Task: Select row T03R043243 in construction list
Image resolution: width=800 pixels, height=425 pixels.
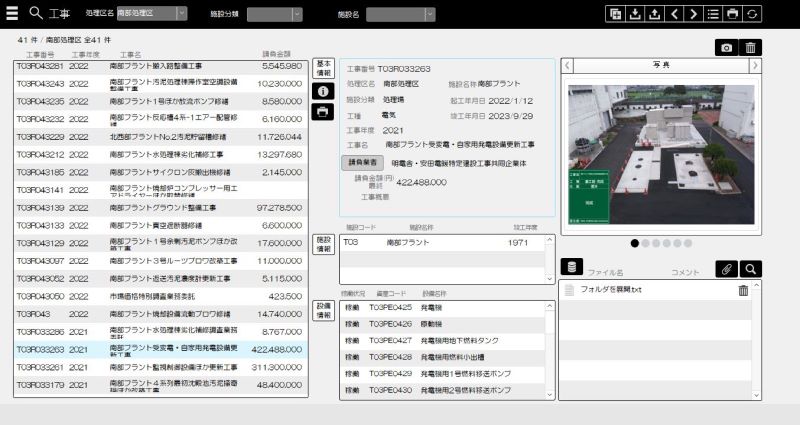Action: tap(161, 84)
